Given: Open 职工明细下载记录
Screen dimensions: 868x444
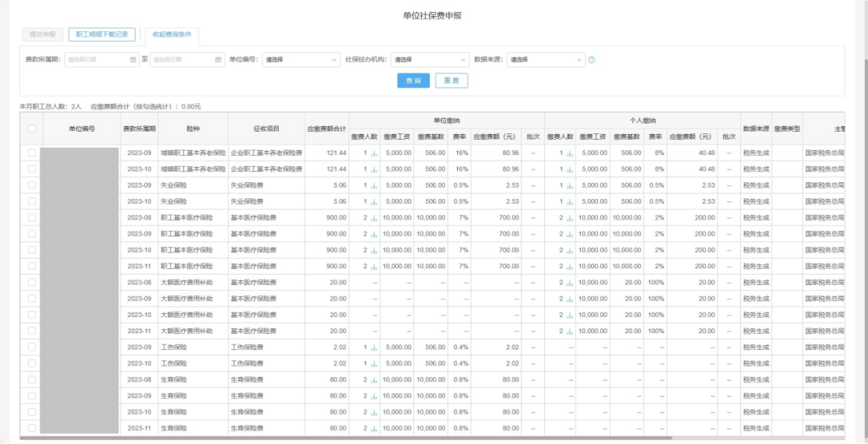Looking at the screenshot, I should [x=102, y=35].
